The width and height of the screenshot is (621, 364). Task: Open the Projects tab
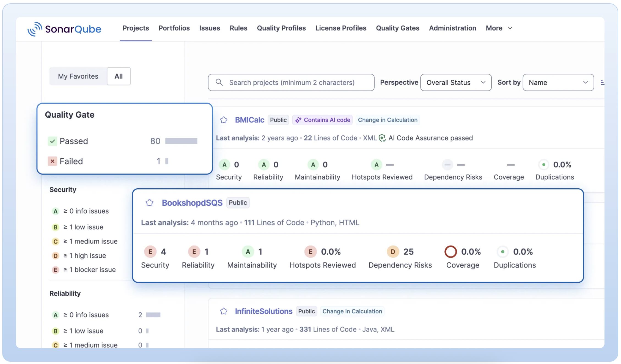[136, 28]
